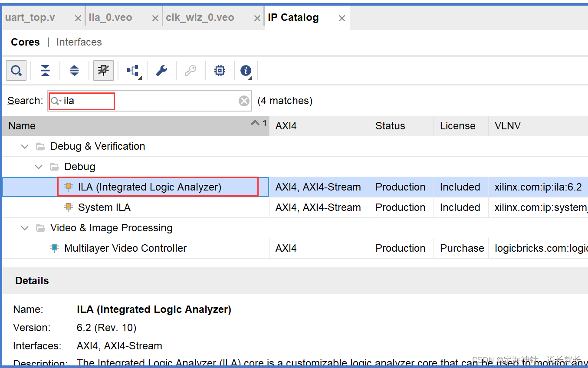Click the chip IP settings icon
588x368 pixels.
[x=220, y=70]
